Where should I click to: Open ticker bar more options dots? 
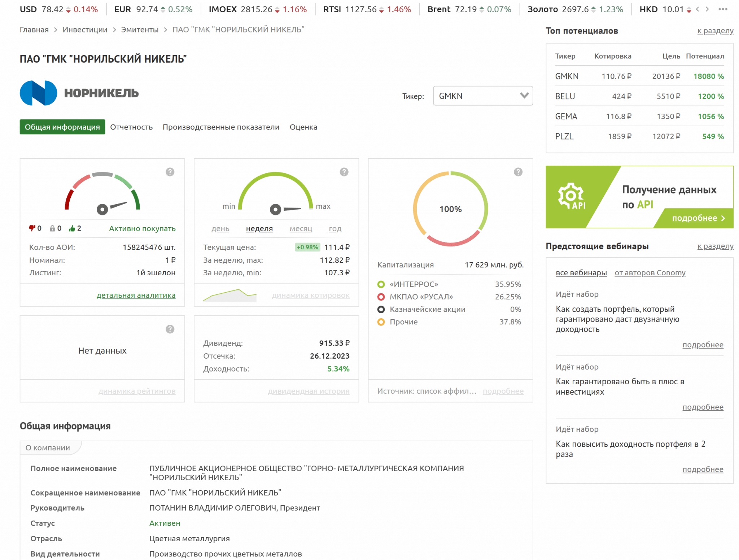coord(723,9)
